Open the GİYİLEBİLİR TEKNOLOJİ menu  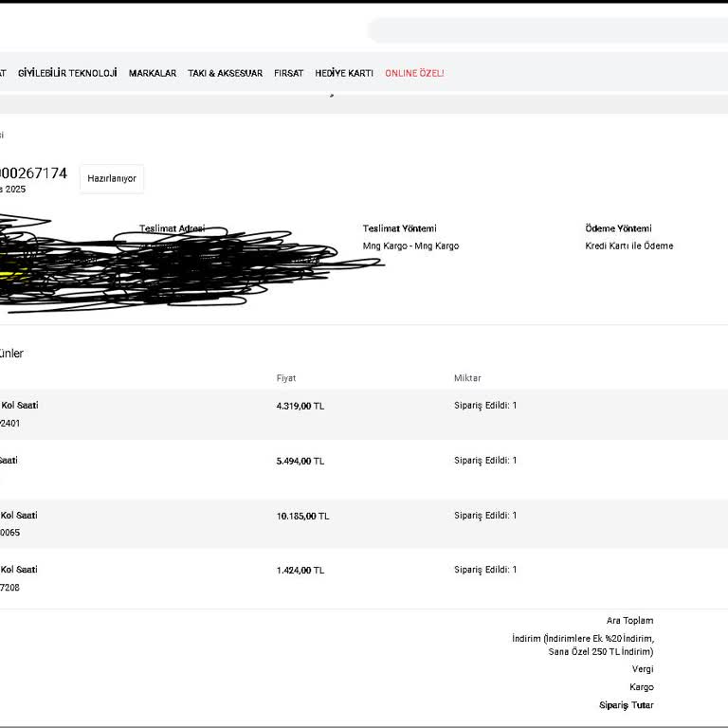pyautogui.click(x=67, y=73)
